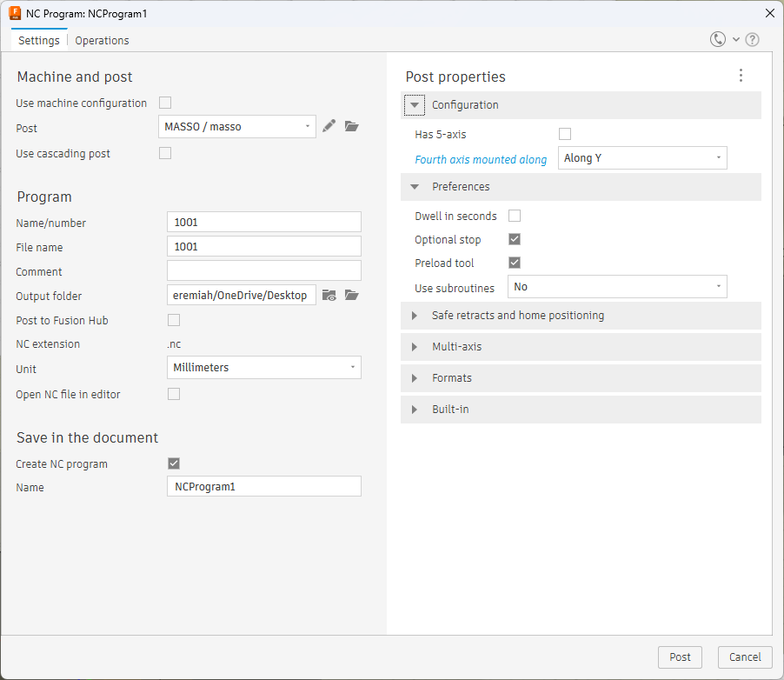Enable Use machine configuration checkbox
The width and height of the screenshot is (784, 680).
click(x=165, y=103)
